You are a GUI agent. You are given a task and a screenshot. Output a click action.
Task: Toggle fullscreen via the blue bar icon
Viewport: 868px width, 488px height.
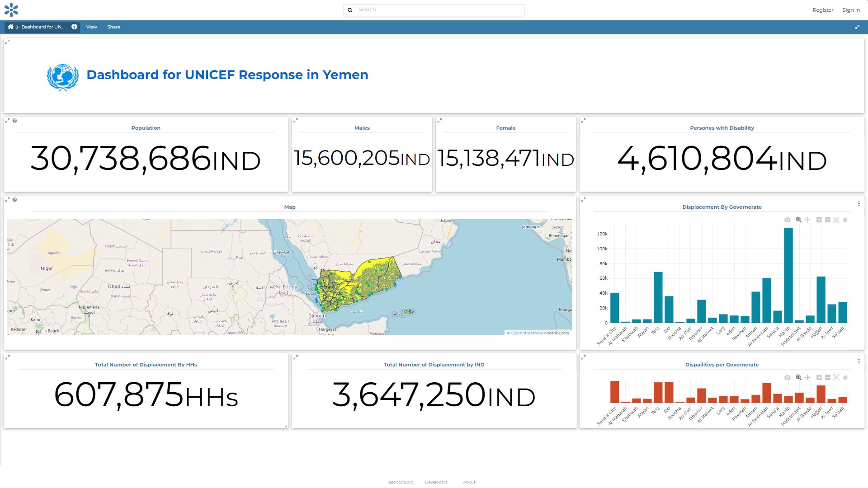(x=857, y=27)
